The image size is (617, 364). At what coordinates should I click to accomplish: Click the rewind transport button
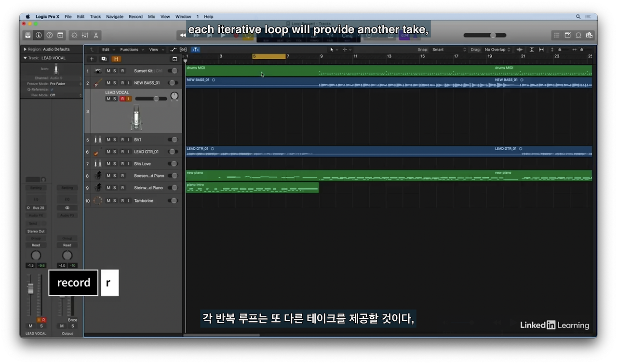click(183, 35)
